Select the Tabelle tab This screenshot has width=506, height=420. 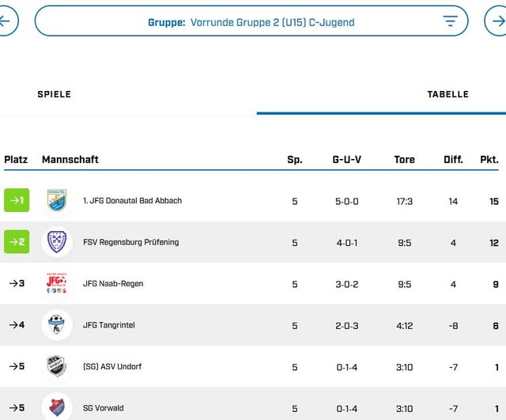tap(447, 94)
